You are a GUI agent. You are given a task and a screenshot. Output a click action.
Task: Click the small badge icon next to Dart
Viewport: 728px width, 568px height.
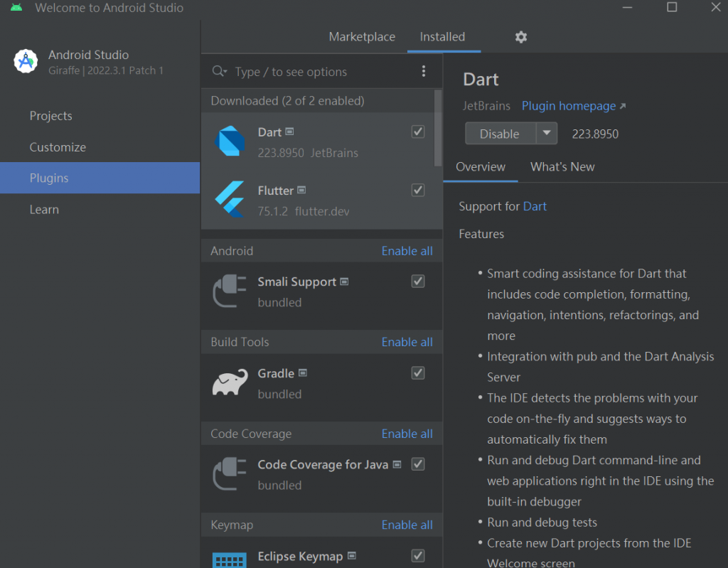290,132
